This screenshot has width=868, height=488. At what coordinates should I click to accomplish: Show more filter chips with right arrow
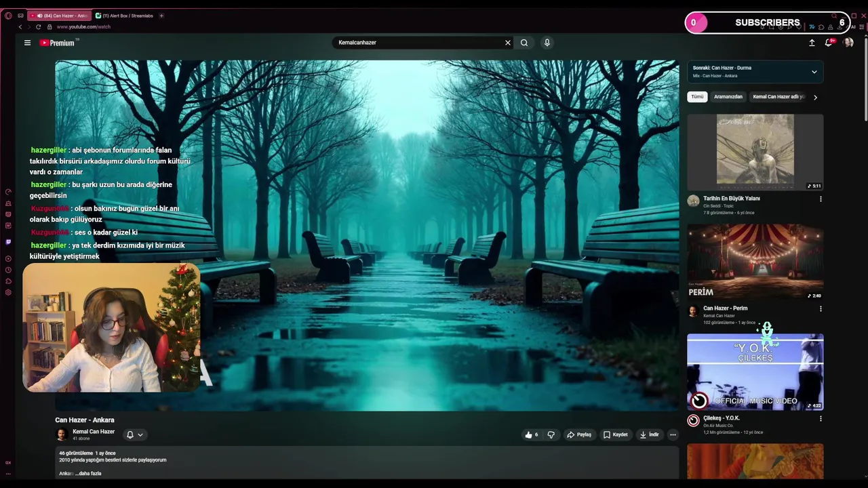click(x=815, y=97)
